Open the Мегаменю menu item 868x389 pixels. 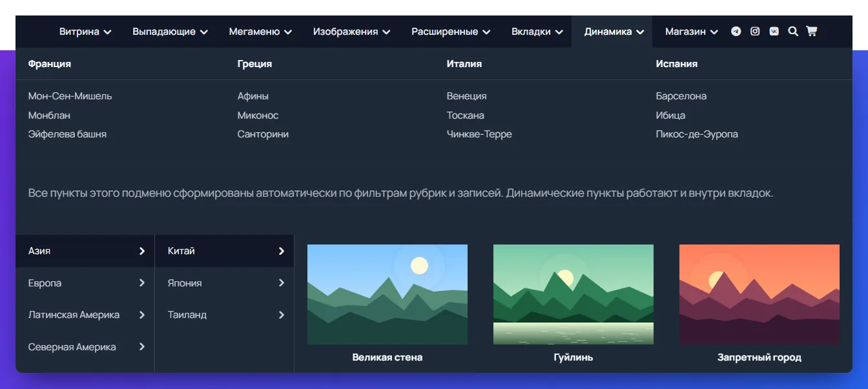click(x=260, y=32)
